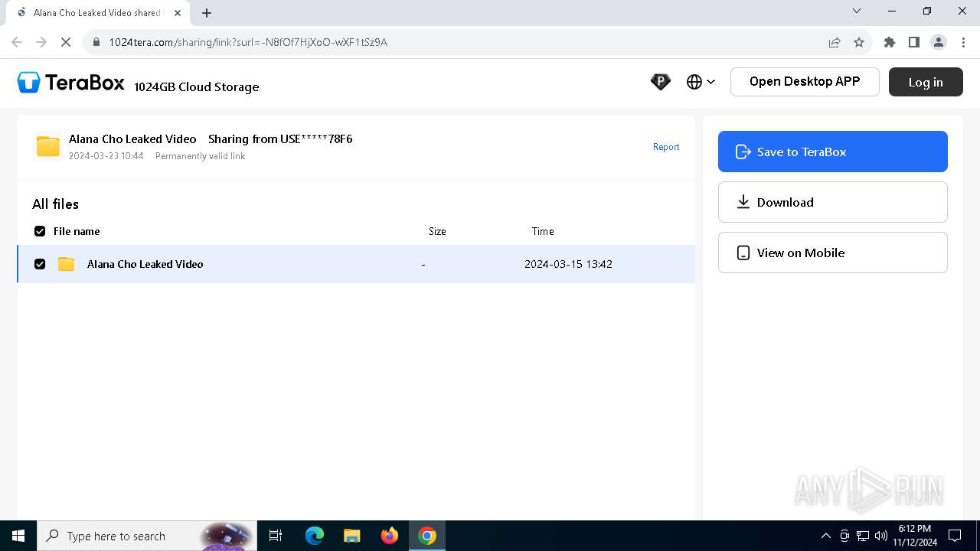
Task: Click the browser back arrow
Action: (17, 42)
